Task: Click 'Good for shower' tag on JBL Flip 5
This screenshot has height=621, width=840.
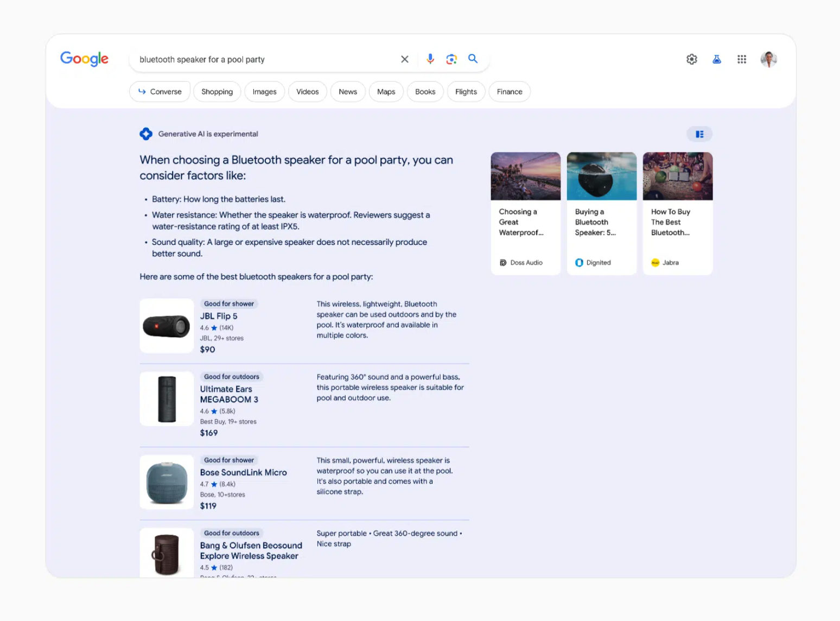Action: (x=229, y=304)
